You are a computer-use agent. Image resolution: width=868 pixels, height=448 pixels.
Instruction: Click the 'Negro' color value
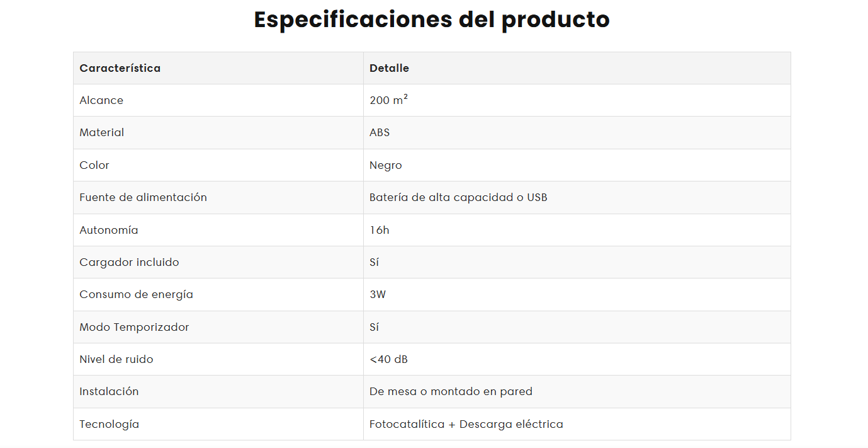click(385, 165)
